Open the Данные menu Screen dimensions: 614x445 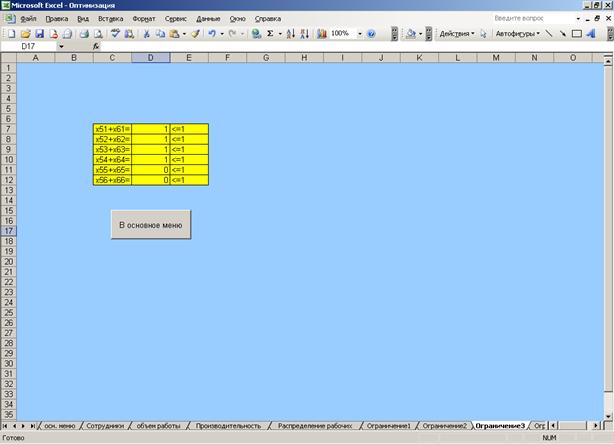point(208,19)
